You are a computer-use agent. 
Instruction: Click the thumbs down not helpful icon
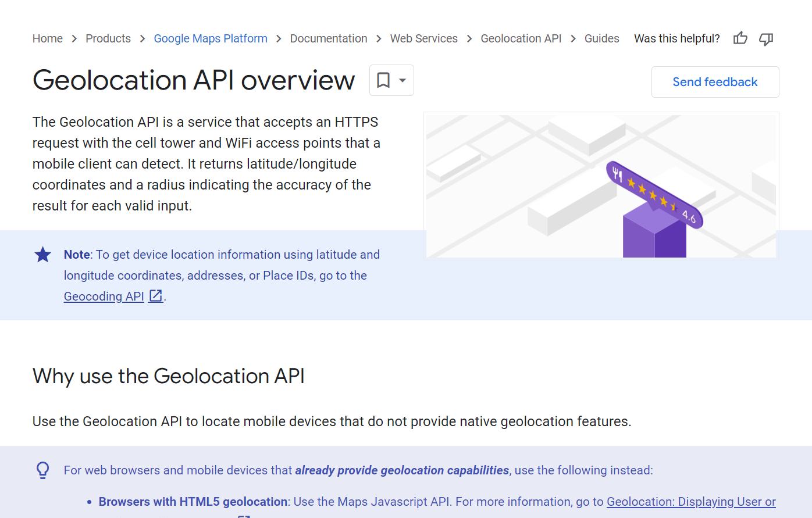coord(766,39)
